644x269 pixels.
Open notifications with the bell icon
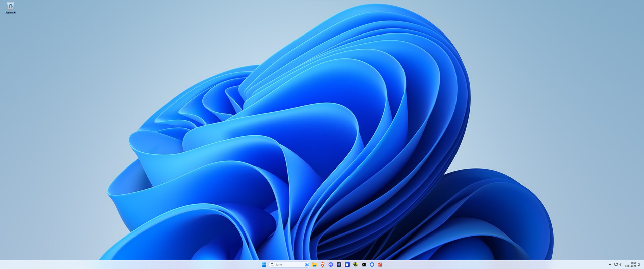pos(639,265)
